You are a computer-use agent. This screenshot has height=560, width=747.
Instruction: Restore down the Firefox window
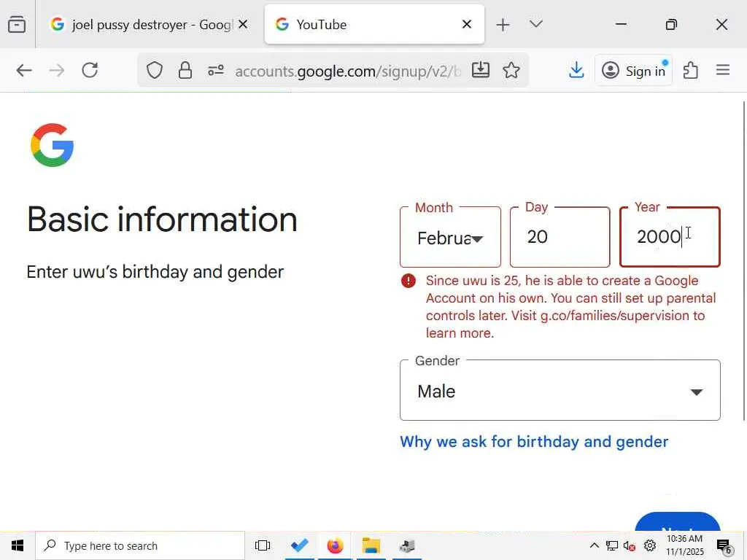671,24
